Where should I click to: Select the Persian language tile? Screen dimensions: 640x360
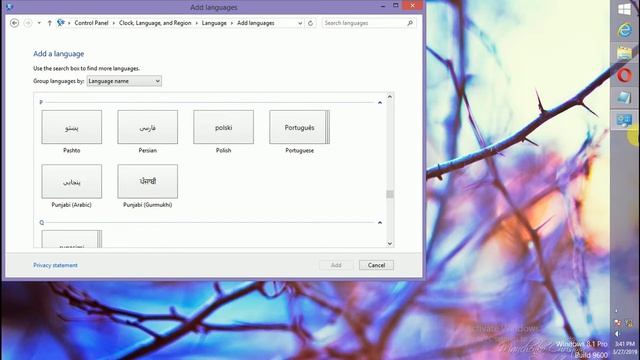pos(147,127)
